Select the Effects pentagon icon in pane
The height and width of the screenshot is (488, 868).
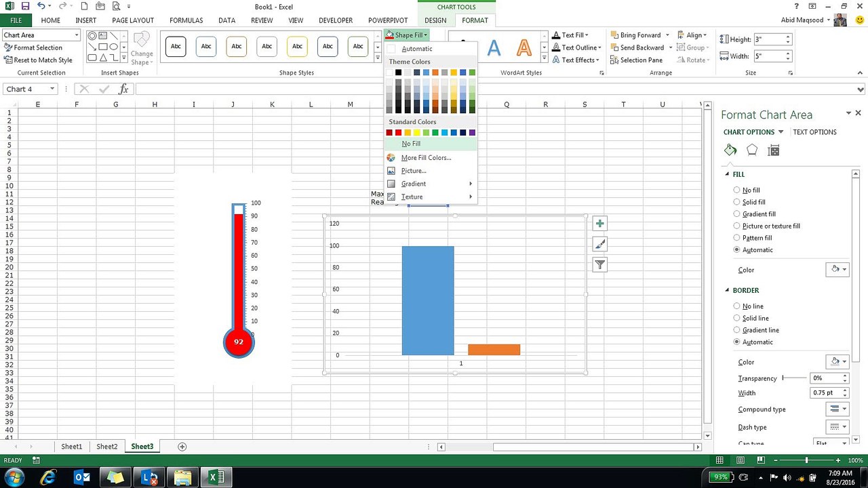[x=752, y=150]
